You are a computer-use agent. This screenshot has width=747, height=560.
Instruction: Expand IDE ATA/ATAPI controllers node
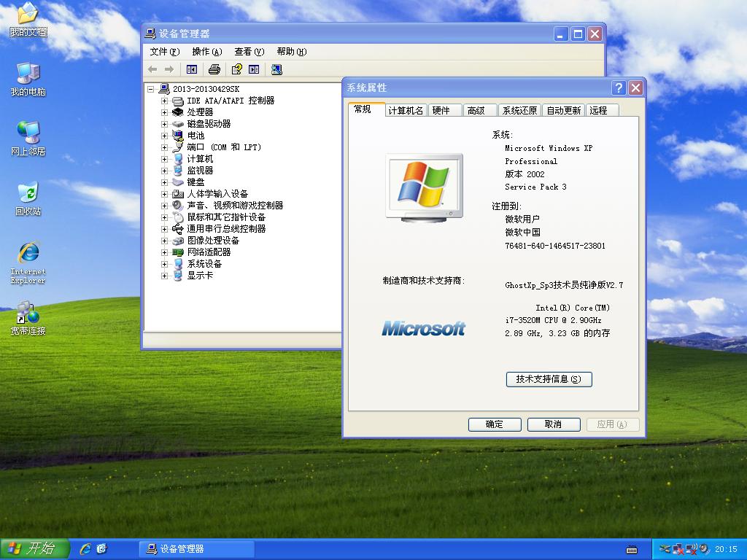pyautogui.click(x=164, y=101)
